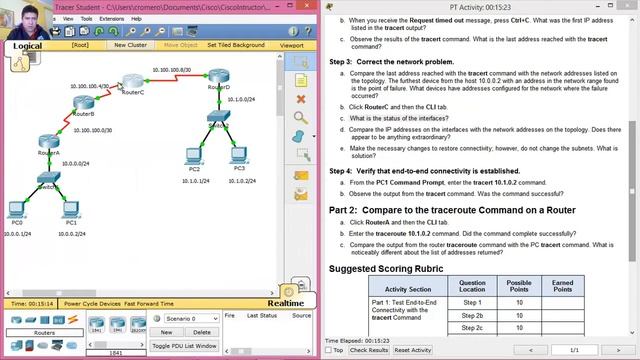
Task: Click the Redo green arrow icon
Action: tap(113, 31)
